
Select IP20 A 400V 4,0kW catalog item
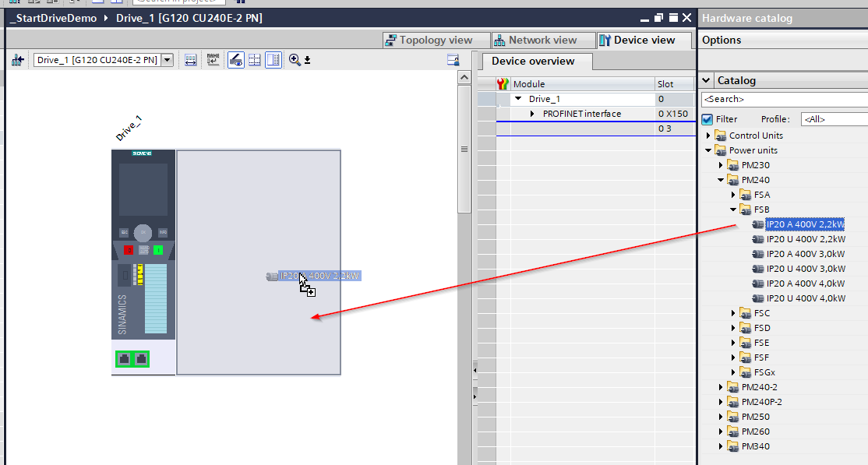[806, 284]
